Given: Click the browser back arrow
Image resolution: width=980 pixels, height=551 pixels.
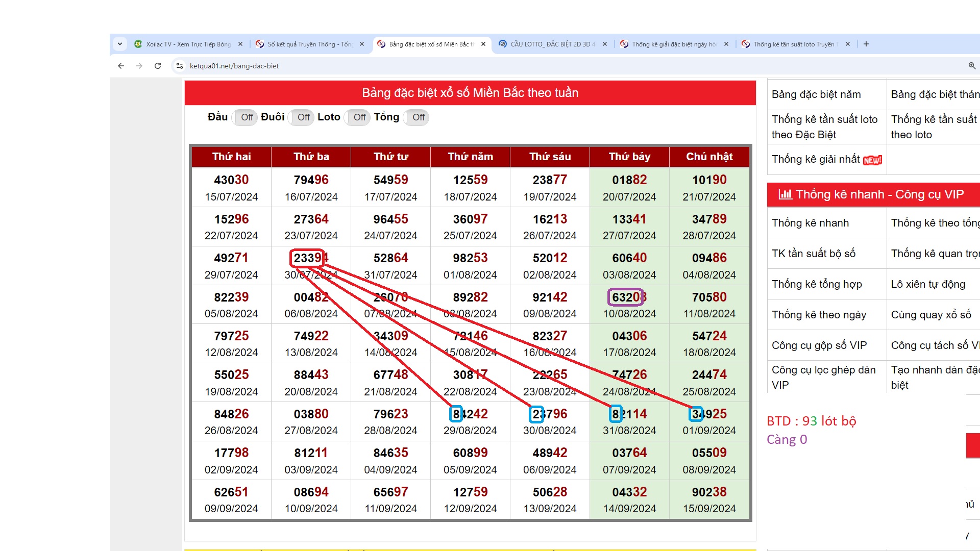Looking at the screenshot, I should tap(121, 66).
